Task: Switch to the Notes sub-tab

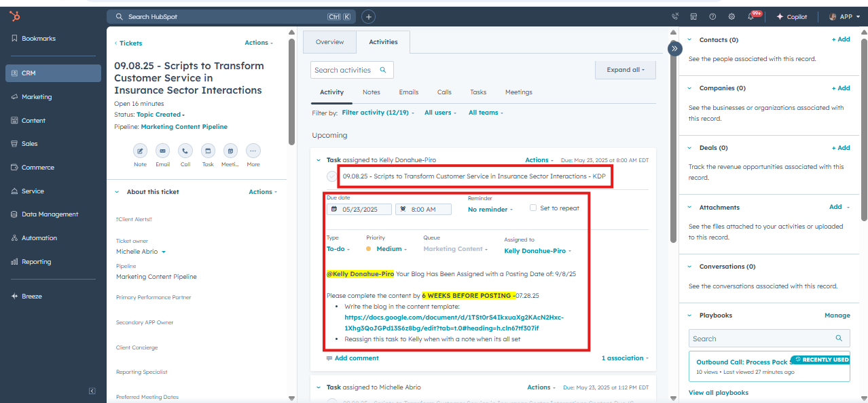Action: pyautogui.click(x=372, y=92)
